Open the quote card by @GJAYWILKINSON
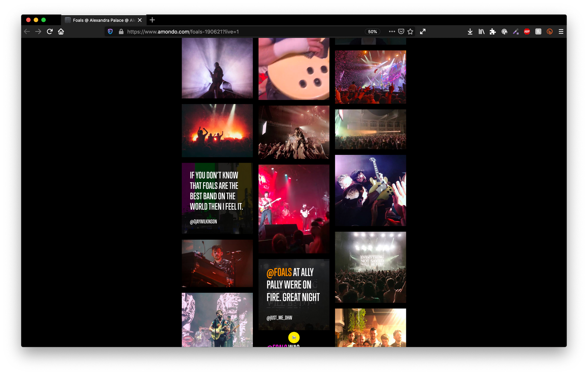The image size is (588, 375). pos(217,198)
